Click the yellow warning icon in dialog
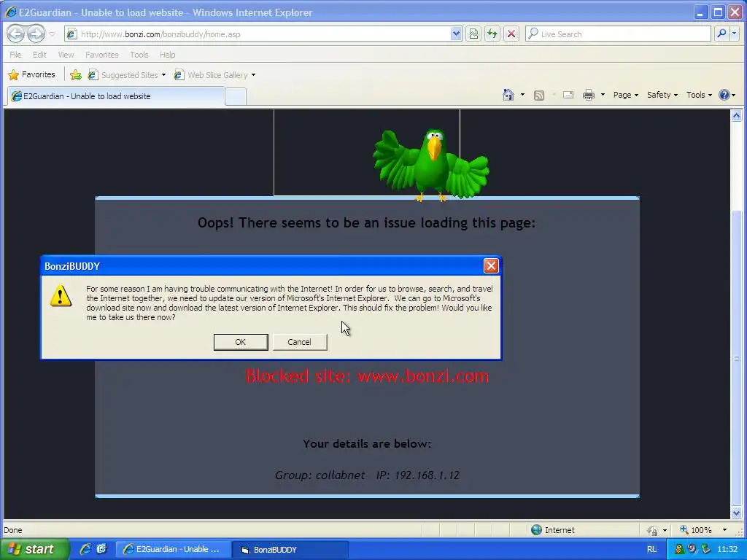The image size is (747, 560). point(61,296)
